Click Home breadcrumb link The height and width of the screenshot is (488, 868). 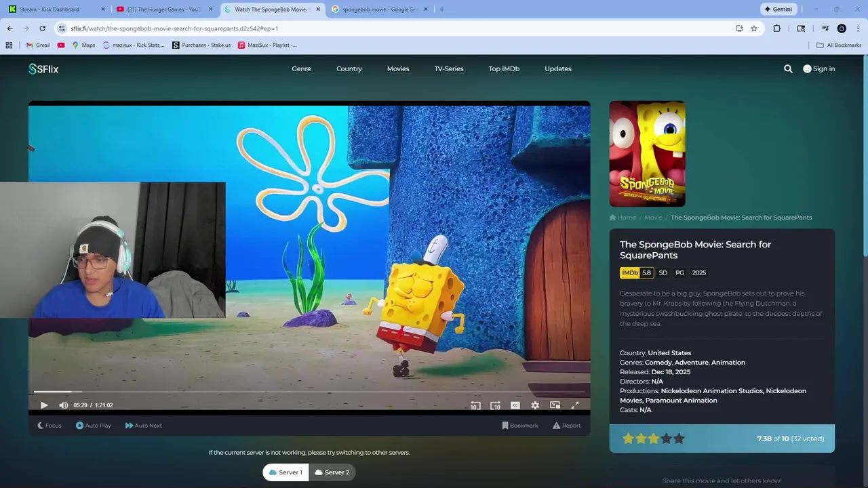pyautogui.click(x=623, y=218)
